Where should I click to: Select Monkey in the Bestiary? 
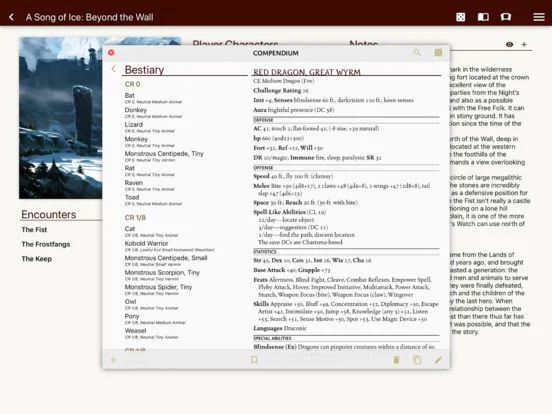(150, 142)
